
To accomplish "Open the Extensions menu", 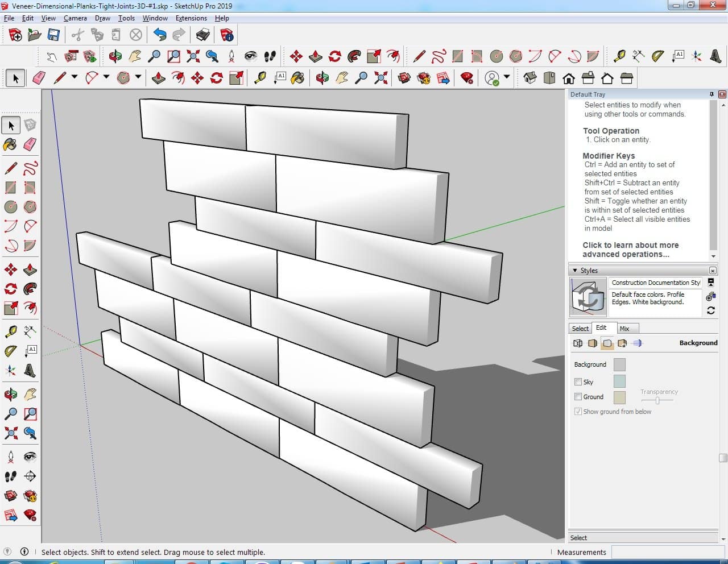I will [x=191, y=18].
